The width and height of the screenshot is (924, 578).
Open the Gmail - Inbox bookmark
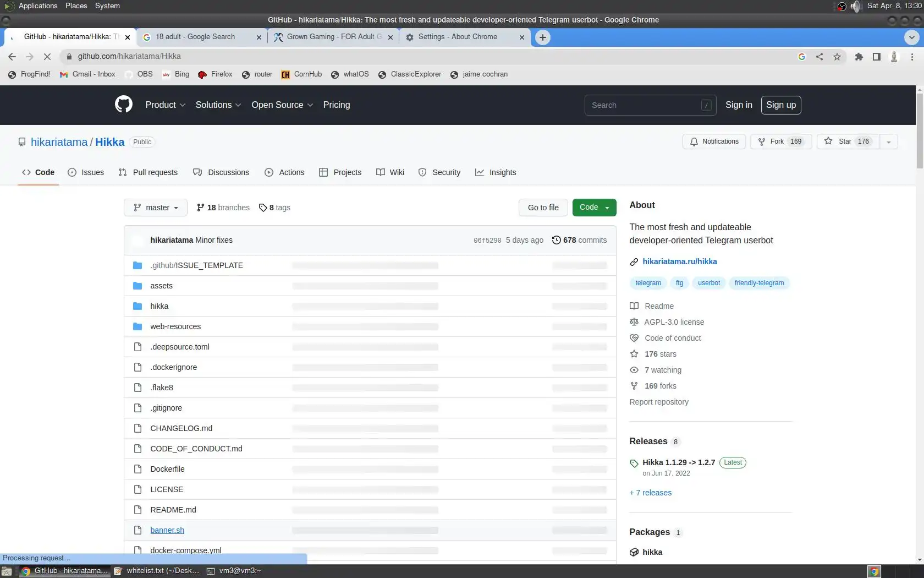(88, 74)
